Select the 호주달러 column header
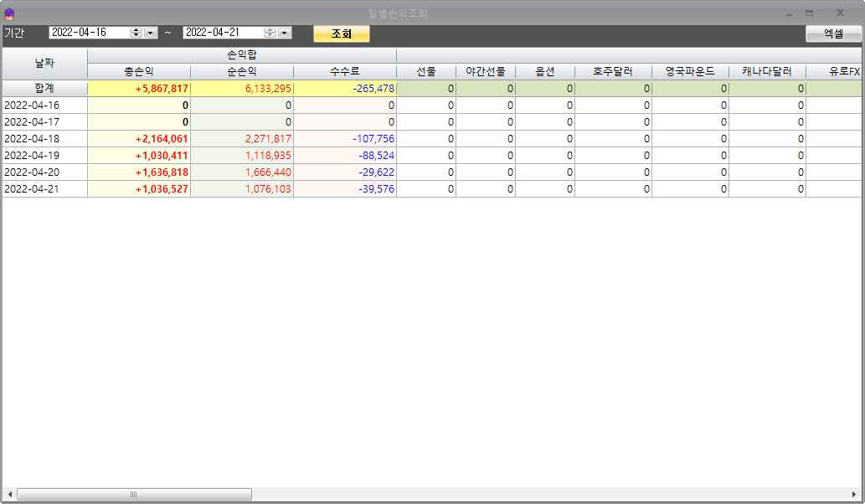Viewport: 865px width, 504px height. (x=613, y=72)
